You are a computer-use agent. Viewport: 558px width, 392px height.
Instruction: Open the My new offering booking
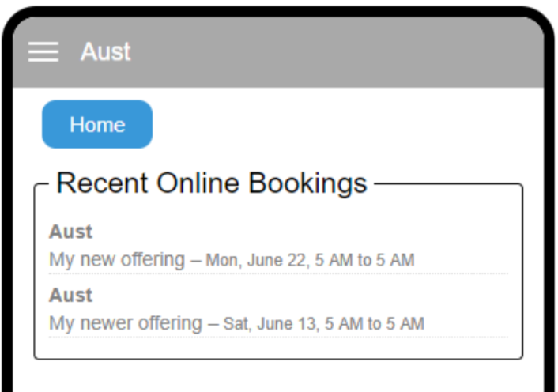click(116, 259)
